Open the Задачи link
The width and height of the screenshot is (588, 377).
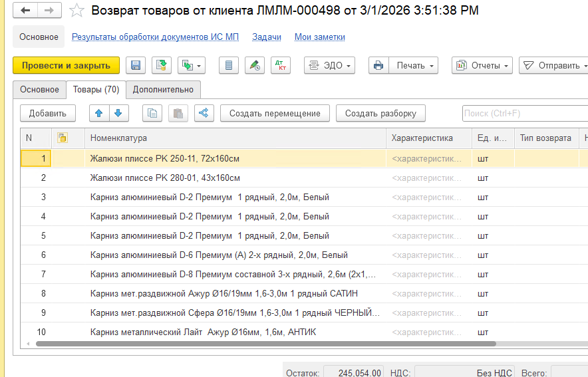[267, 37]
